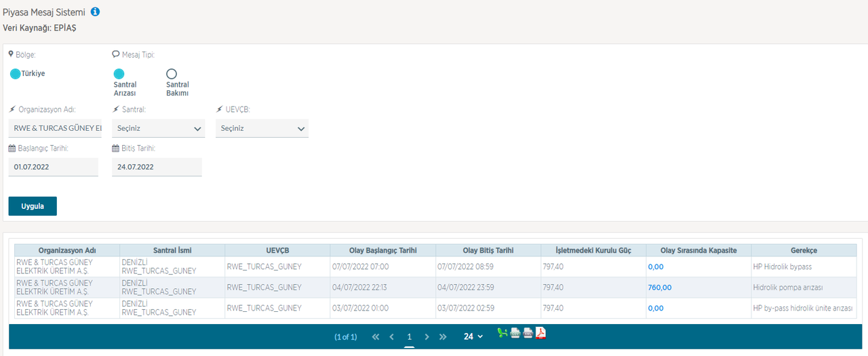Click the HP by-pass hidrolik ünite arızası cell
This screenshot has height=356, width=868.
pyautogui.click(x=804, y=308)
